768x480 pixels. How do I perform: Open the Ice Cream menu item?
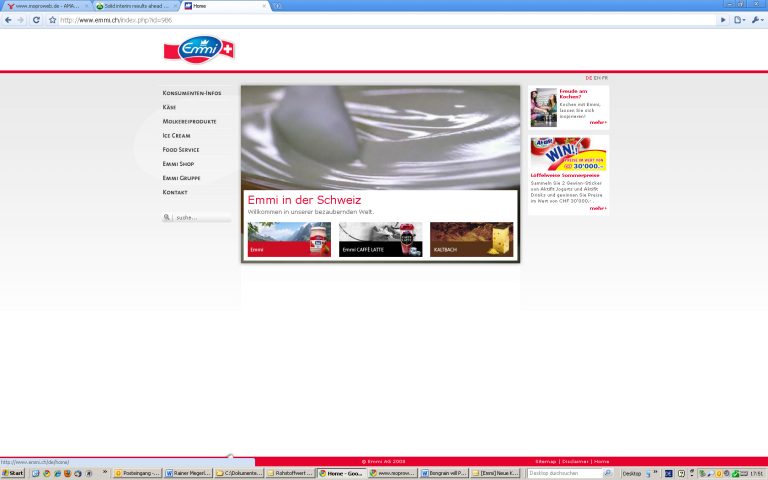tap(176, 136)
